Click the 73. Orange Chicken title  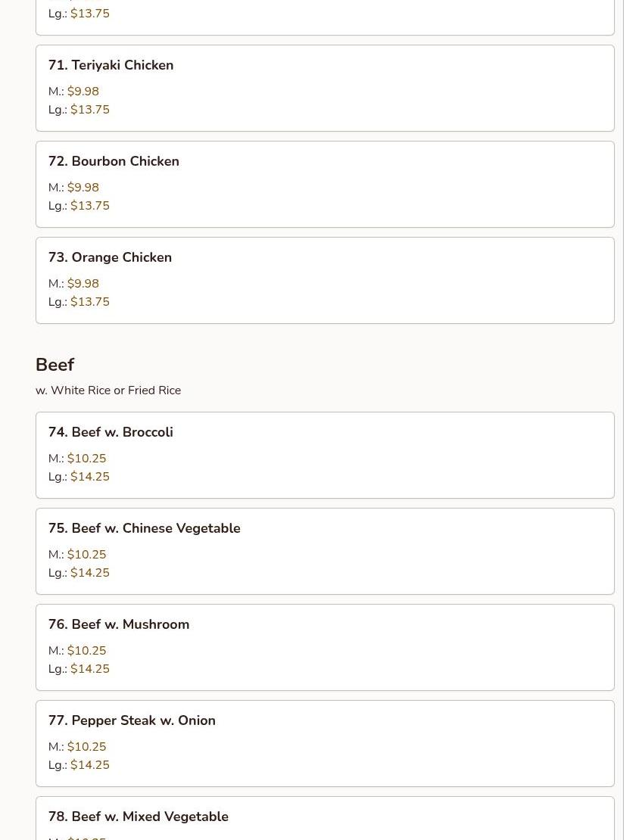pos(110,257)
